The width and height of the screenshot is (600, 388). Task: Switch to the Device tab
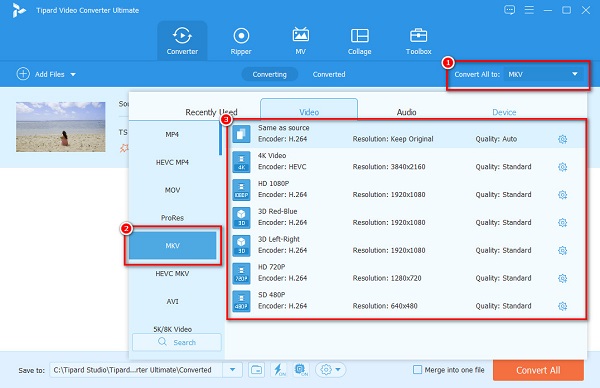coord(504,112)
